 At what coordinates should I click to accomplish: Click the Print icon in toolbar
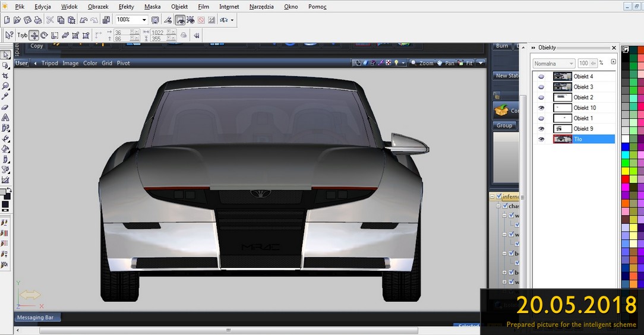tap(38, 20)
